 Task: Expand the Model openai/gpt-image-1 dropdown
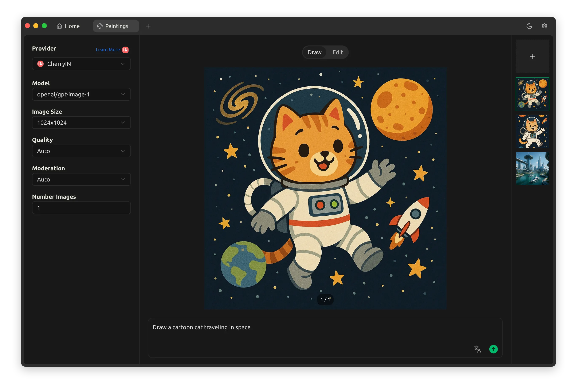(81, 95)
